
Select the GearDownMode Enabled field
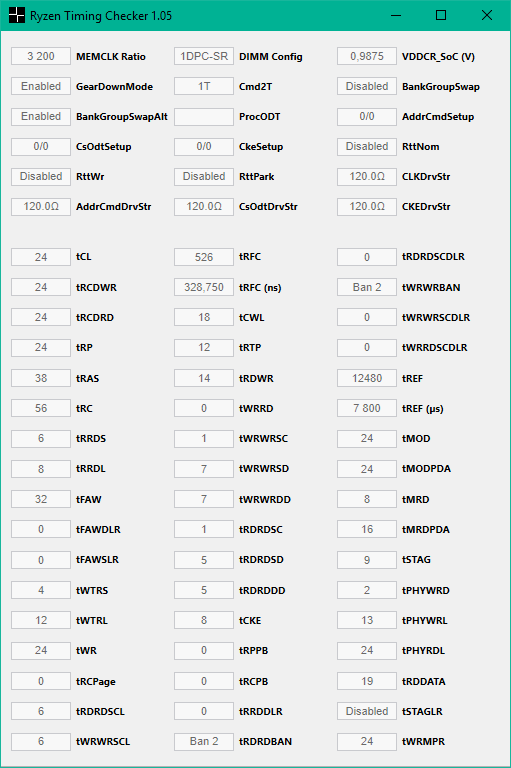(41, 86)
